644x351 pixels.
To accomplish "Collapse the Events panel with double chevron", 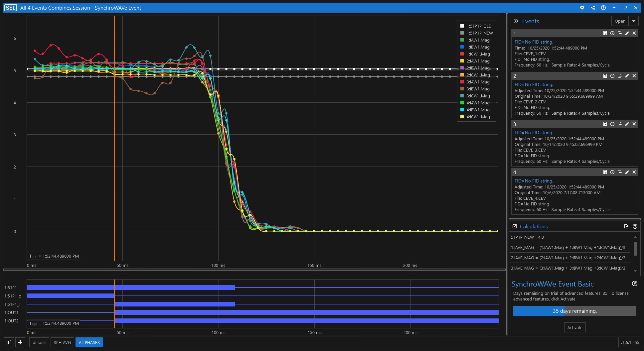I will (x=516, y=21).
